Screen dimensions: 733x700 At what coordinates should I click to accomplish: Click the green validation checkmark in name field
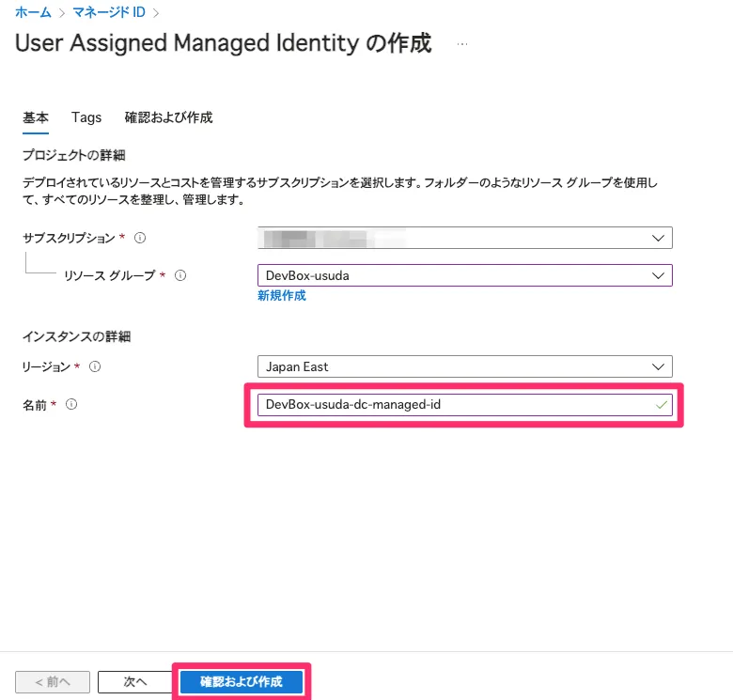point(662,405)
